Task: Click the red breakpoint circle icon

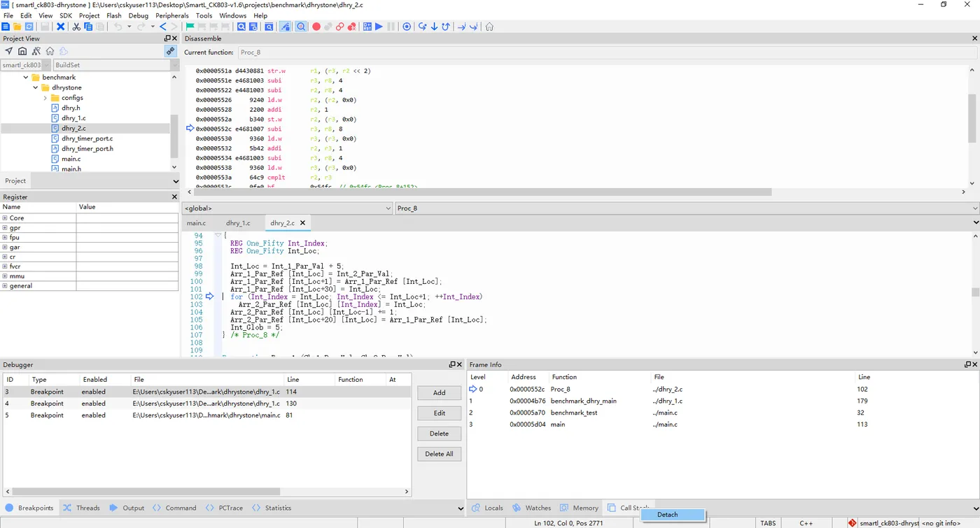Action: point(316,27)
